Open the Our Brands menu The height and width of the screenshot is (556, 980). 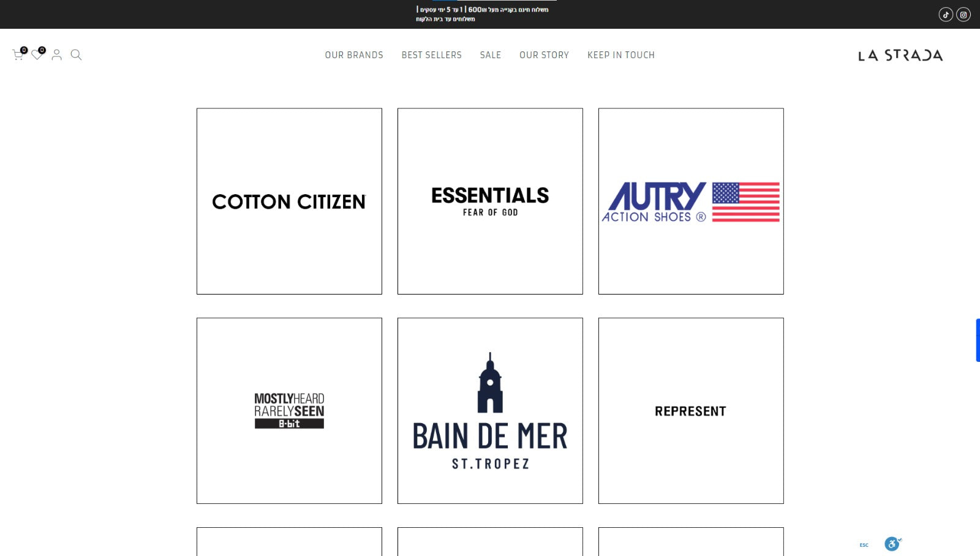pos(354,55)
